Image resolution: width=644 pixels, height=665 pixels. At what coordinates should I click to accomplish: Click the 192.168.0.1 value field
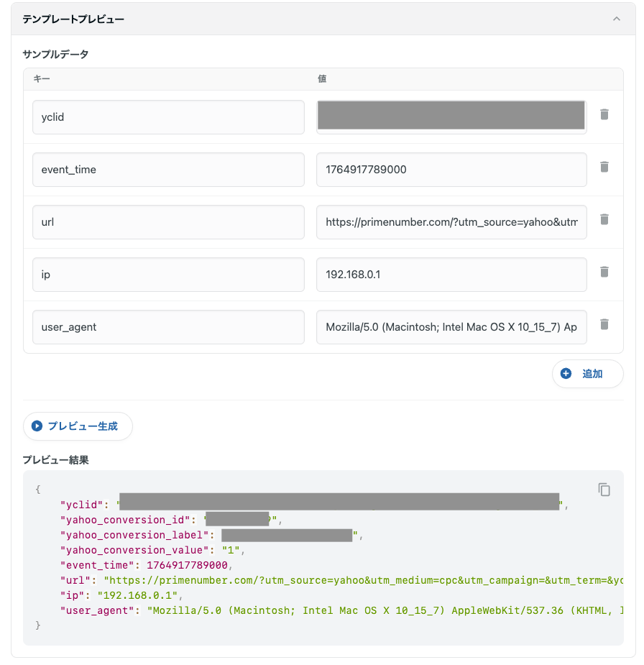click(451, 275)
